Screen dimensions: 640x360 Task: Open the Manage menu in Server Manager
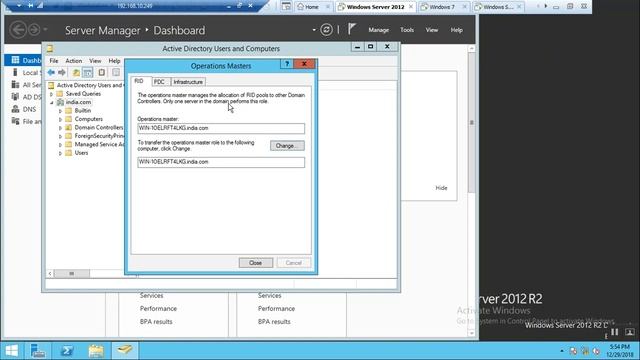point(378,30)
